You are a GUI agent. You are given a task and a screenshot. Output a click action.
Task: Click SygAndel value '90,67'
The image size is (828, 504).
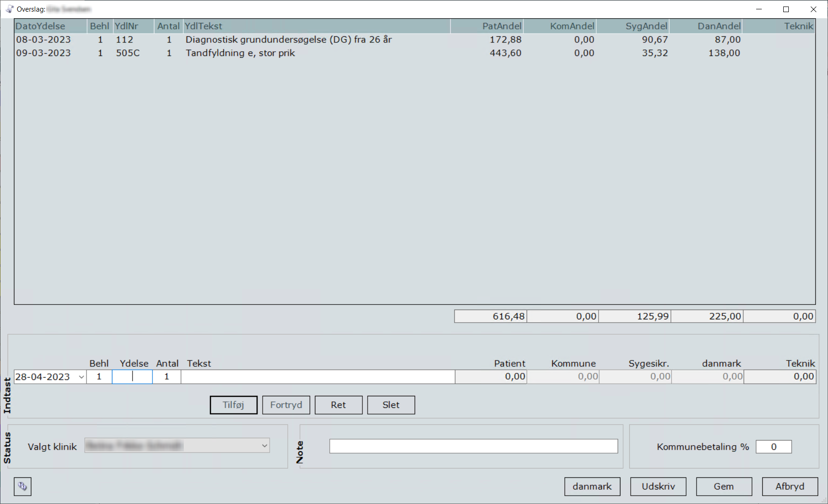click(x=655, y=40)
